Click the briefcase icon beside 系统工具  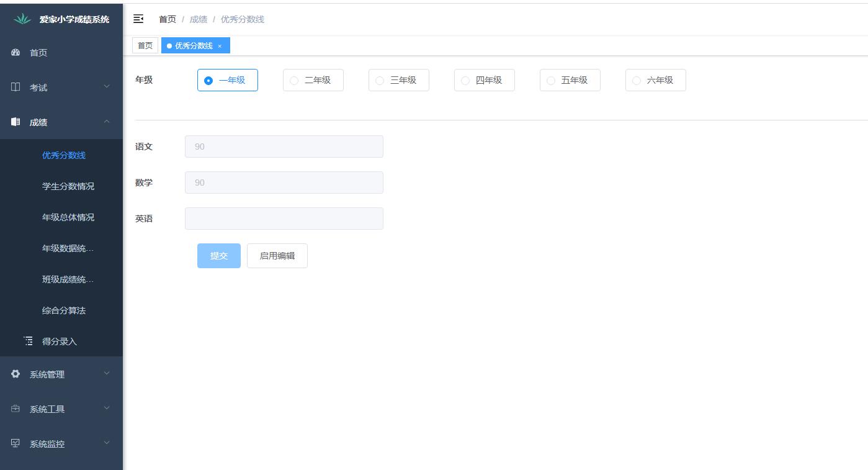(x=16, y=409)
